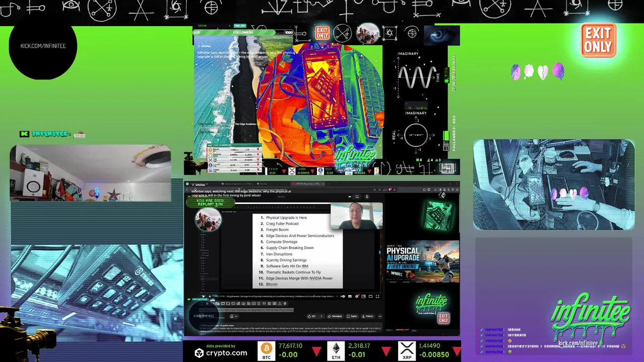
Task: Click the FOLLOWERS progress bar
Action: click(243, 32)
